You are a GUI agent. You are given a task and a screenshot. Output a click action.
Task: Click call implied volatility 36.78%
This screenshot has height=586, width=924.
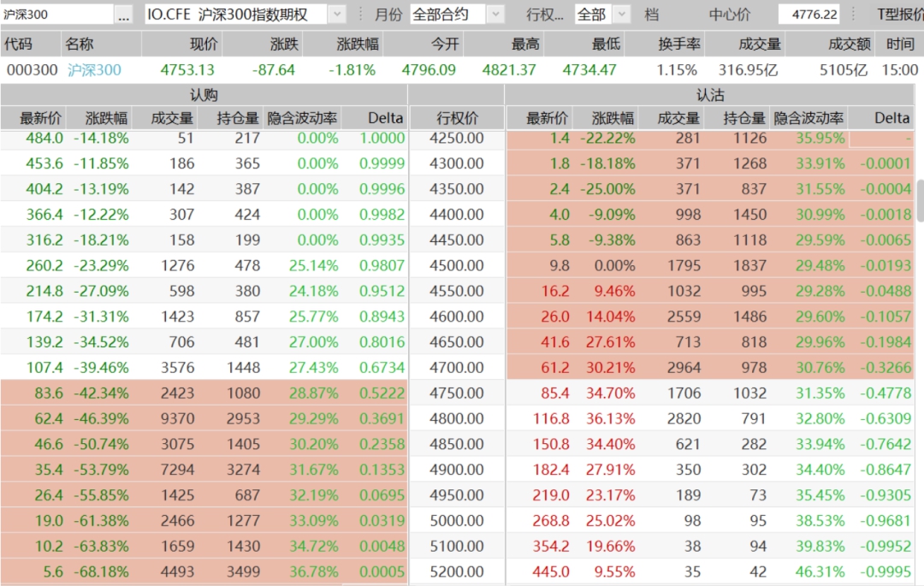tap(313, 571)
